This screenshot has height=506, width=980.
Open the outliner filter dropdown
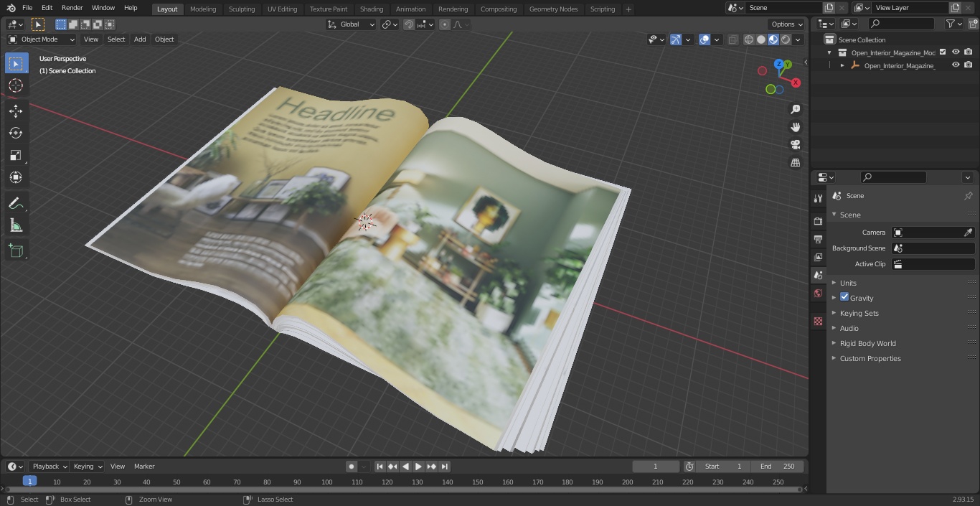953,24
